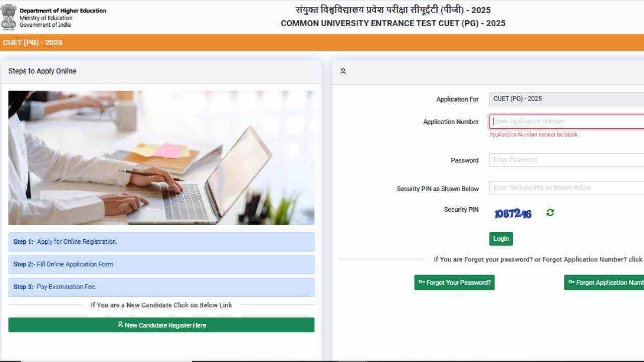Click the Application Number label

tap(451, 122)
